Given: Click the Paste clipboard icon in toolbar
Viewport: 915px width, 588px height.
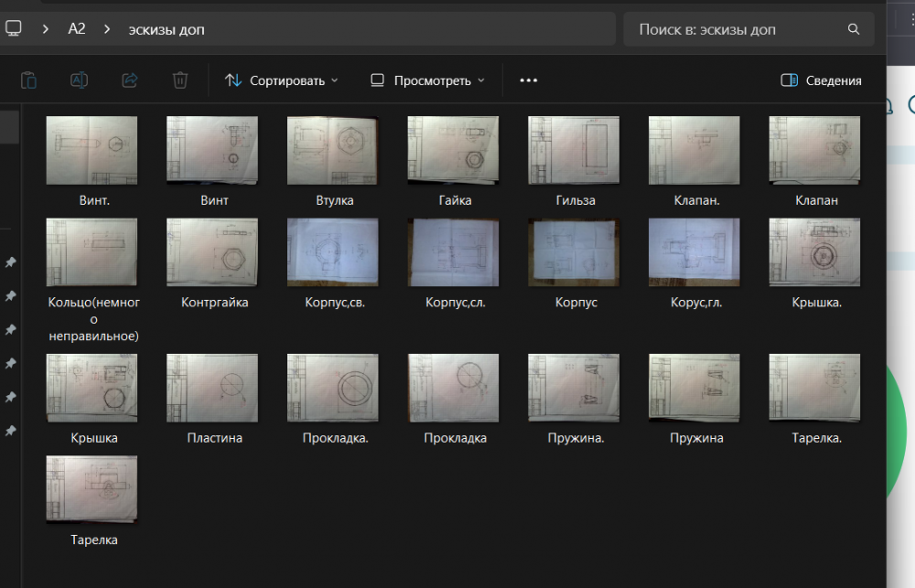Looking at the screenshot, I should click(29, 80).
